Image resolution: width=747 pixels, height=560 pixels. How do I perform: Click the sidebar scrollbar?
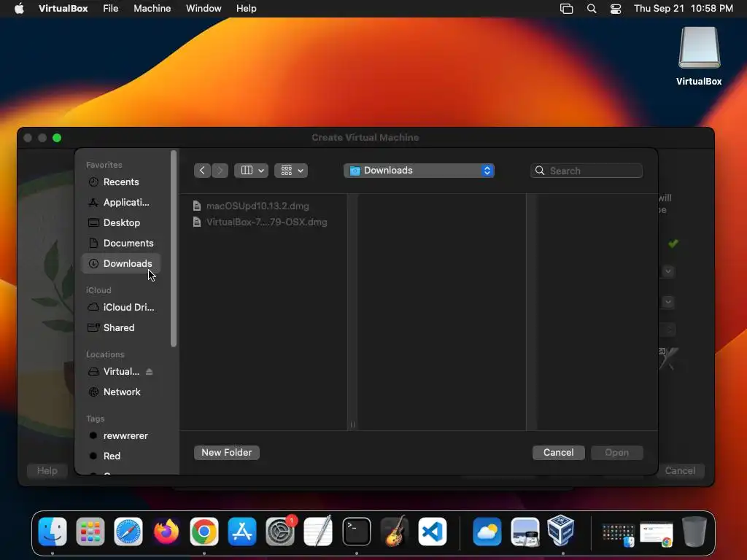pos(174,249)
